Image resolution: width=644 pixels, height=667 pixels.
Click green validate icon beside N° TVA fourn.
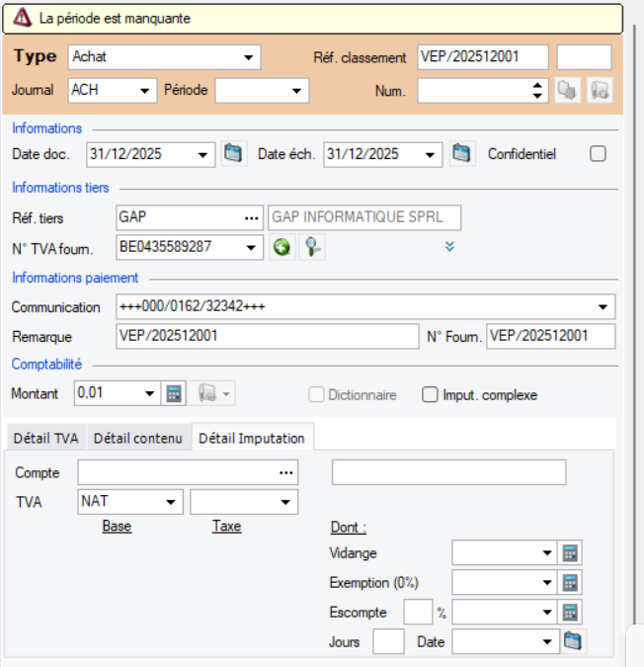[282, 247]
